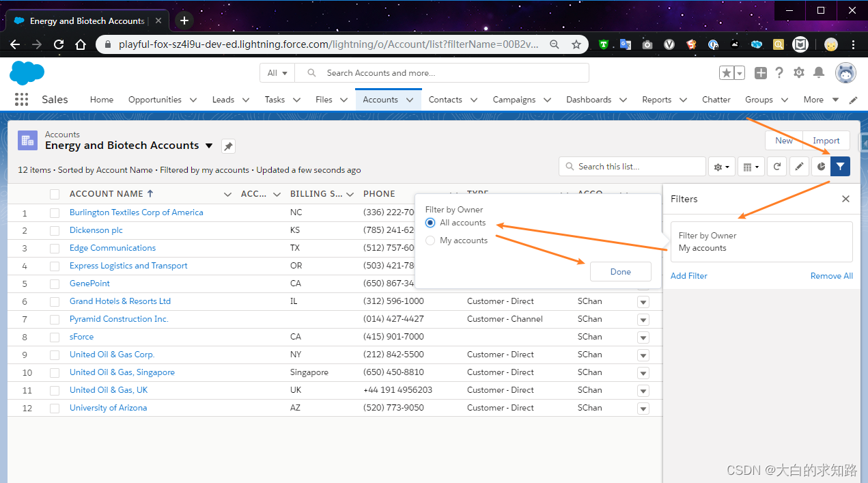Screen dimensions: 868x483
Task: Open the Chrome profile avatar
Action: (x=830, y=44)
